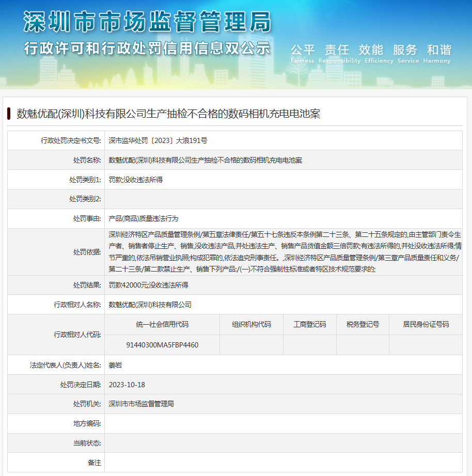Click the 和谐 Harmony slogan text
Screen dimensions: 472x476
point(437,54)
